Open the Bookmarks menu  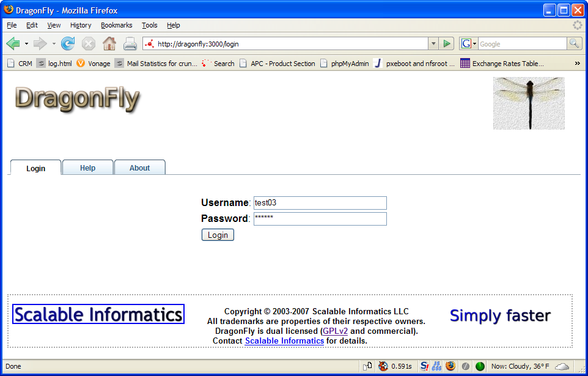116,25
